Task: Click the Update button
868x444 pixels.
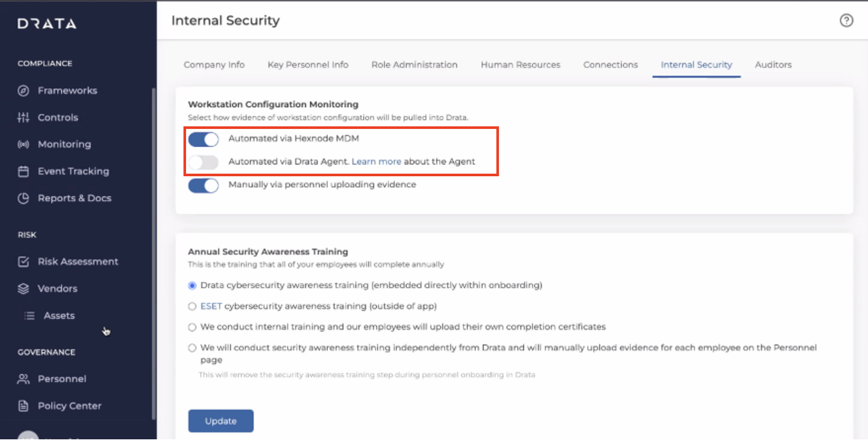Action: [221, 421]
